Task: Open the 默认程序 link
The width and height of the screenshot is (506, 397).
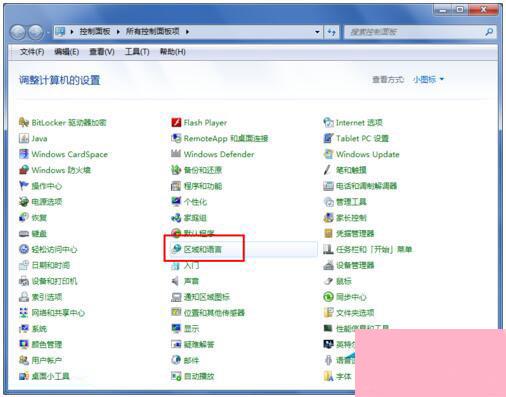Action: (x=199, y=233)
